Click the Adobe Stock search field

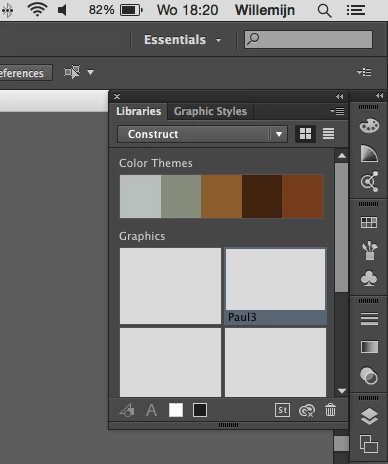coord(308,40)
